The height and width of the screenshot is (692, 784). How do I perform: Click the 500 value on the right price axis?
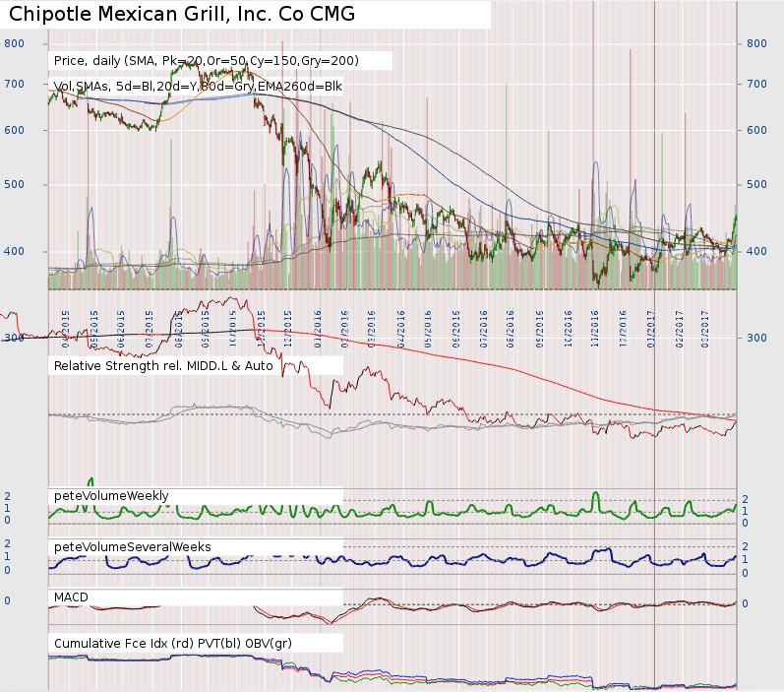click(x=756, y=185)
